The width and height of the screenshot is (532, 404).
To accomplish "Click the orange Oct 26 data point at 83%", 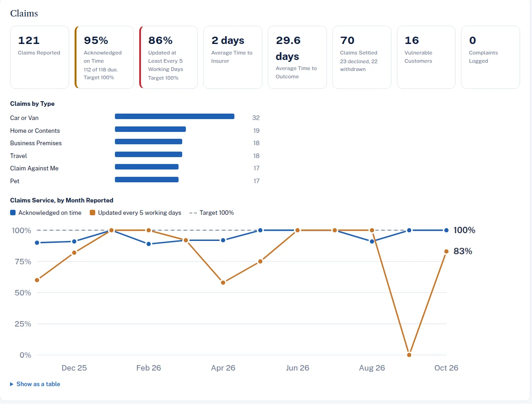I will 446,251.
